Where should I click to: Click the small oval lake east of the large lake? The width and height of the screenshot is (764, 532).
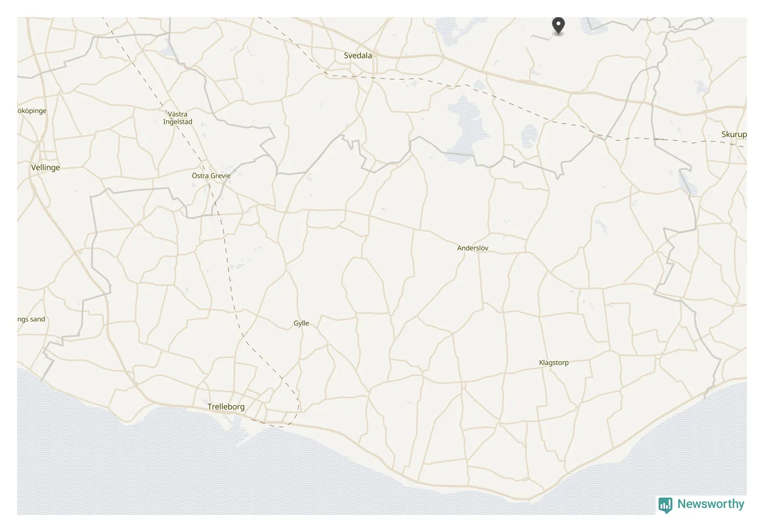pos(530,136)
